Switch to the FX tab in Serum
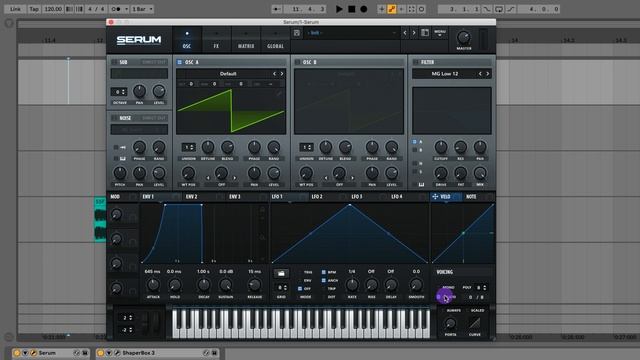Image resolution: width=640 pixels, height=360 pixels. (x=216, y=40)
